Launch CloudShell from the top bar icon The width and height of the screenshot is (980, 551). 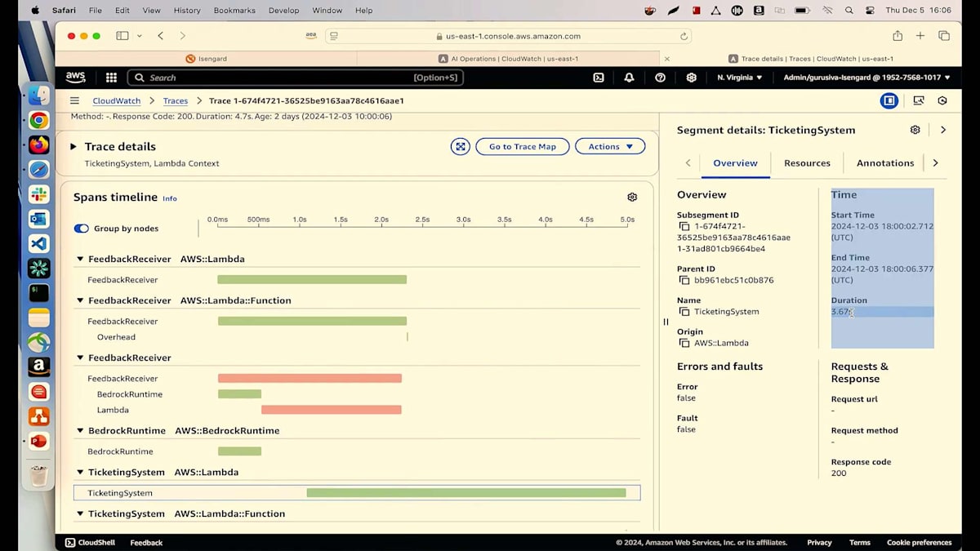tap(599, 78)
